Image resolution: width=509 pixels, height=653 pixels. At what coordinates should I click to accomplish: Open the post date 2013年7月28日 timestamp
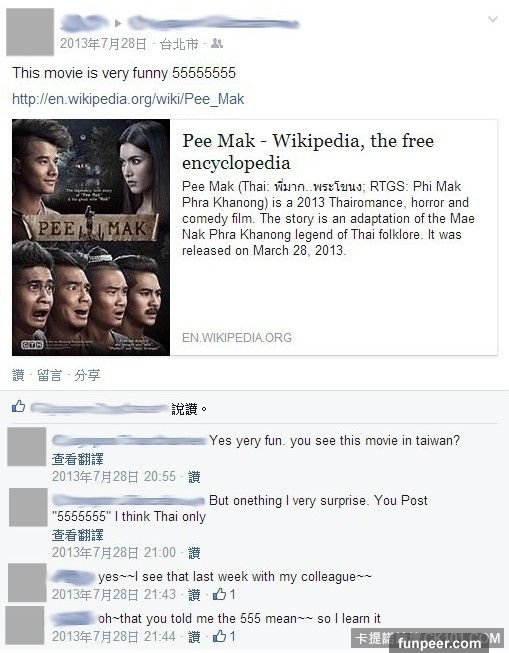(x=103, y=44)
